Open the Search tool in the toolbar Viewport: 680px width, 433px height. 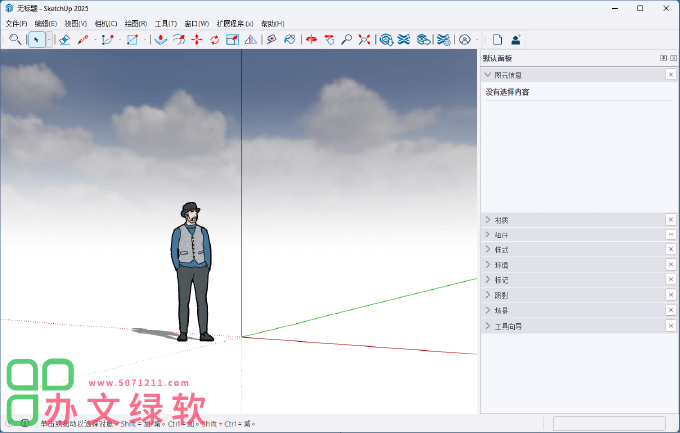pyautogui.click(x=15, y=39)
